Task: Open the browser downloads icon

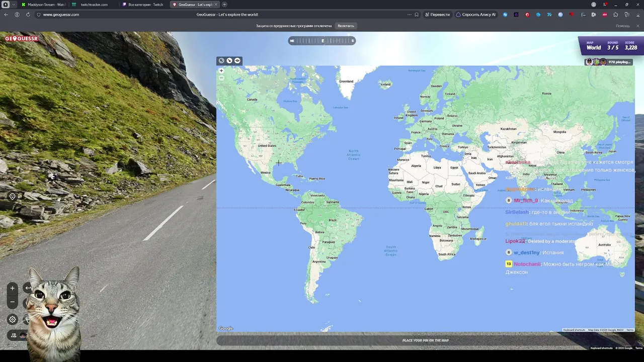Action: [x=637, y=15]
